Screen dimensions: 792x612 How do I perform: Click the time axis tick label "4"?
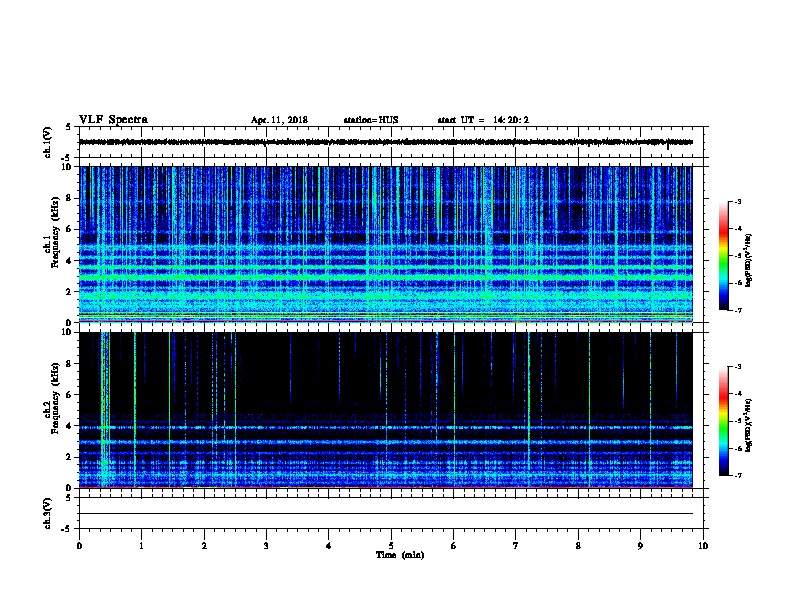coord(329,546)
